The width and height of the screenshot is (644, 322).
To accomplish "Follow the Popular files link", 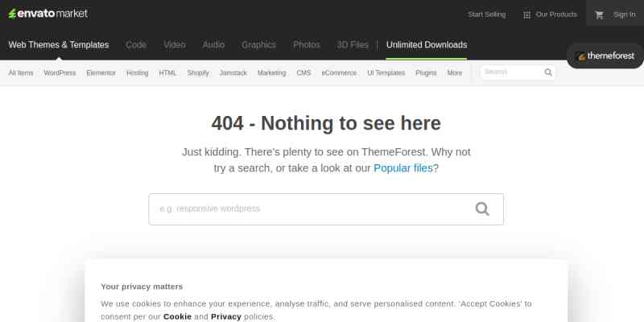I will 403,168.
